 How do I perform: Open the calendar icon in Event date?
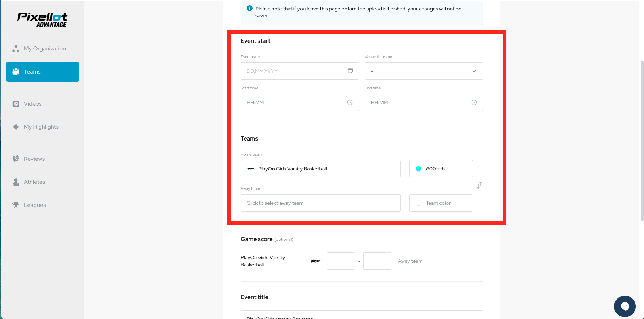coord(350,71)
